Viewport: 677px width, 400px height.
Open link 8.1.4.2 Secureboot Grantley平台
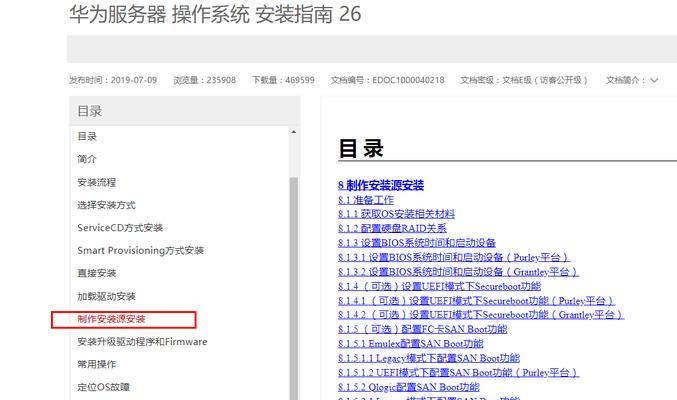tap(481, 314)
